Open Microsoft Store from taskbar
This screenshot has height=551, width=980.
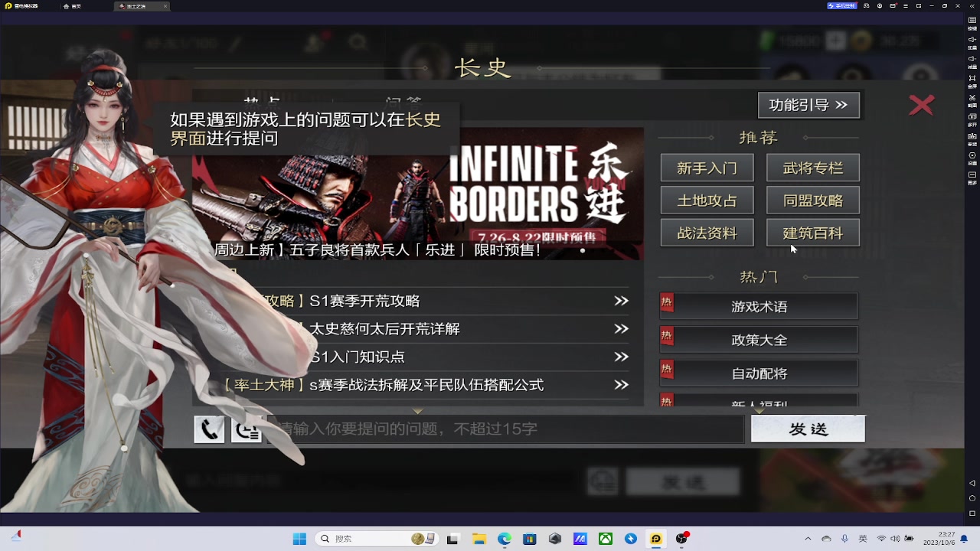(x=530, y=539)
